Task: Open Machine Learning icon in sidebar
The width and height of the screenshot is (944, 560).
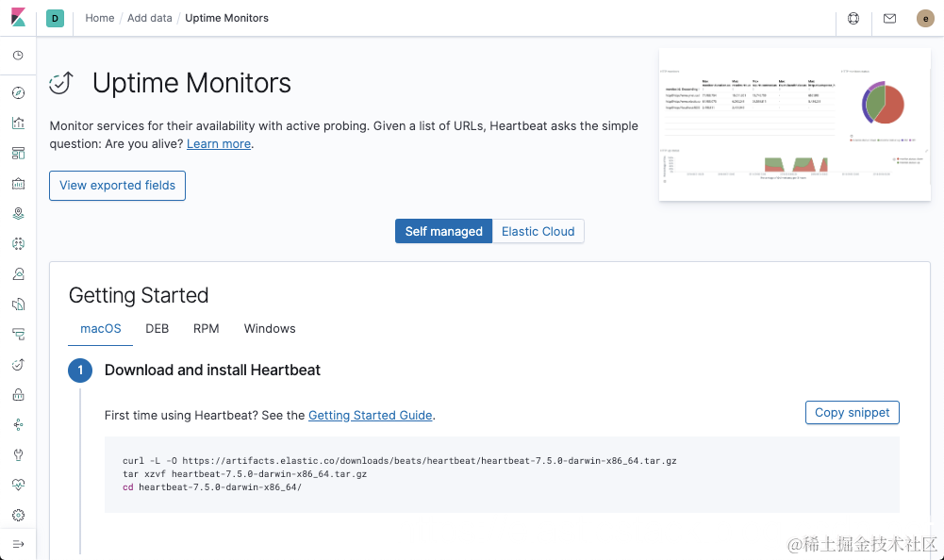Action: (x=18, y=243)
